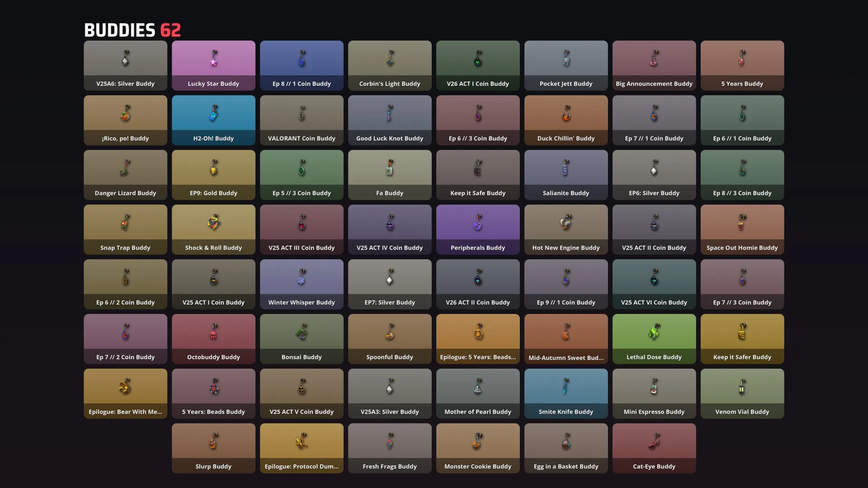Select the Duck Chillin' Buddy icon
Image resolution: width=868 pixels, height=488 pixels.
pyautogui.click(x=566, y=113)
